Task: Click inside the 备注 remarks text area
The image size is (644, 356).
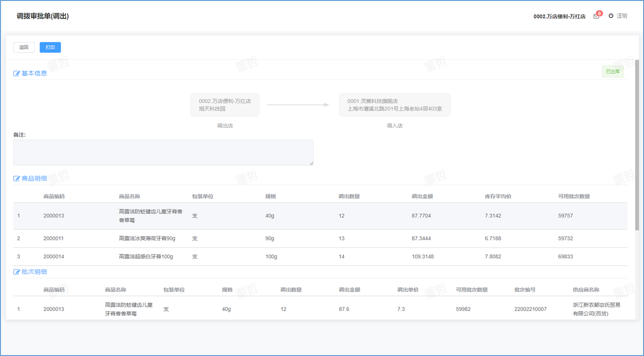Action: tap(163, 152)
